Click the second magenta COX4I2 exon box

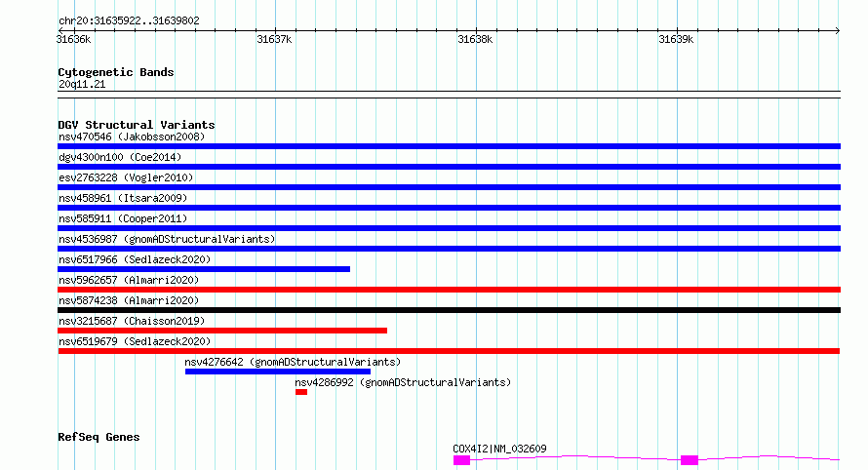coord(690,460)
